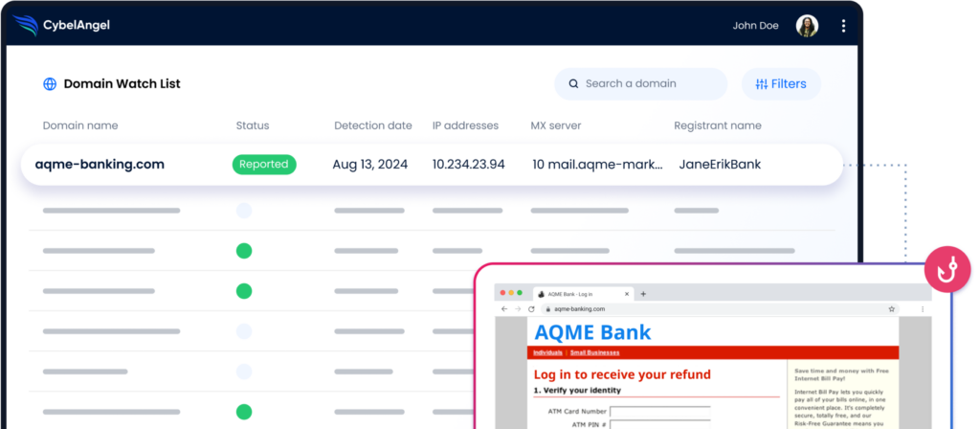This screenshot has width=980, height=429.
Task: Click the AQME Bank page heading
Action: coord(592,332)
